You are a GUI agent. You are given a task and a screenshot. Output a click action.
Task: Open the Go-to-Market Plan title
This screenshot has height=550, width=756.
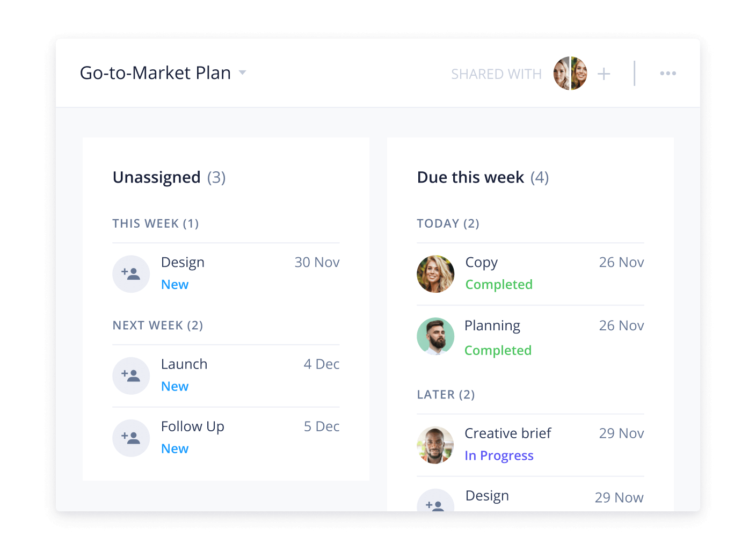pos(155,73)
